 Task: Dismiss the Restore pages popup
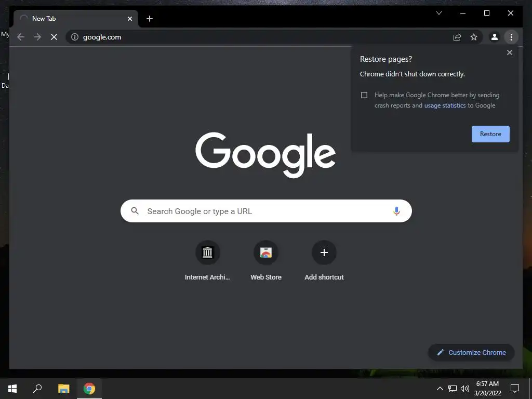click(509, 52)
